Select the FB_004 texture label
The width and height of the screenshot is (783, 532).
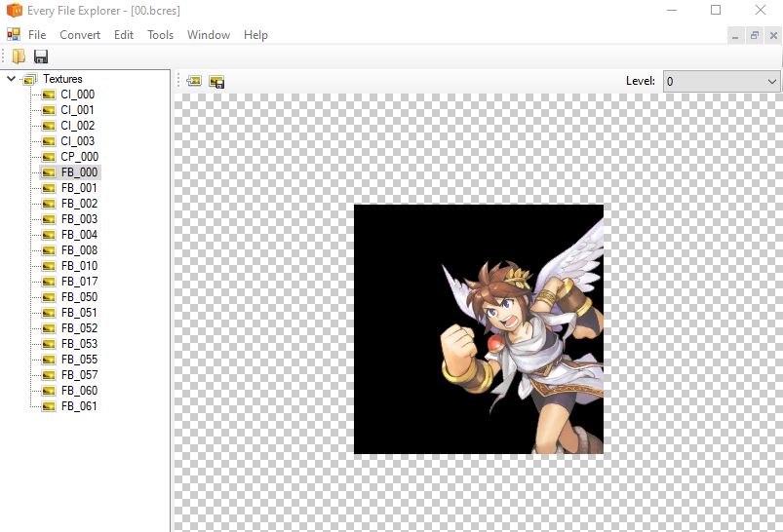[x=79, y=235]
